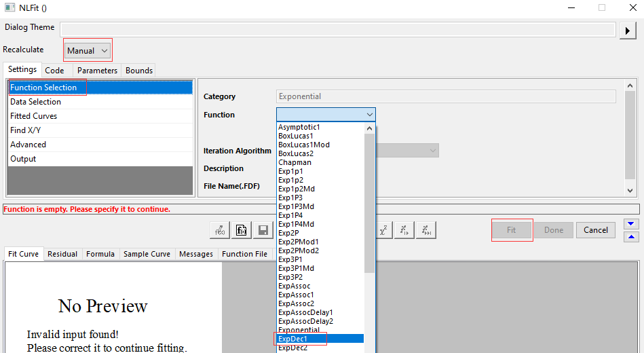Choose Exp3P1 from function list

[x=321, y=260]
